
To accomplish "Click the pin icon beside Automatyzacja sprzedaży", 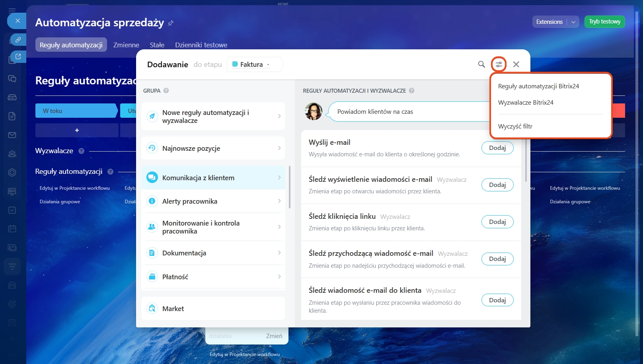I will click(171, 23).
